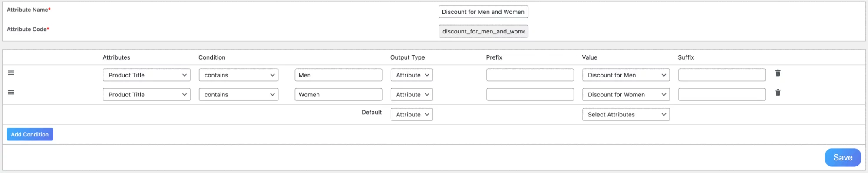Open Output Type dropdown in Men row
The image size is (868, 173).
tap(412, 75)
